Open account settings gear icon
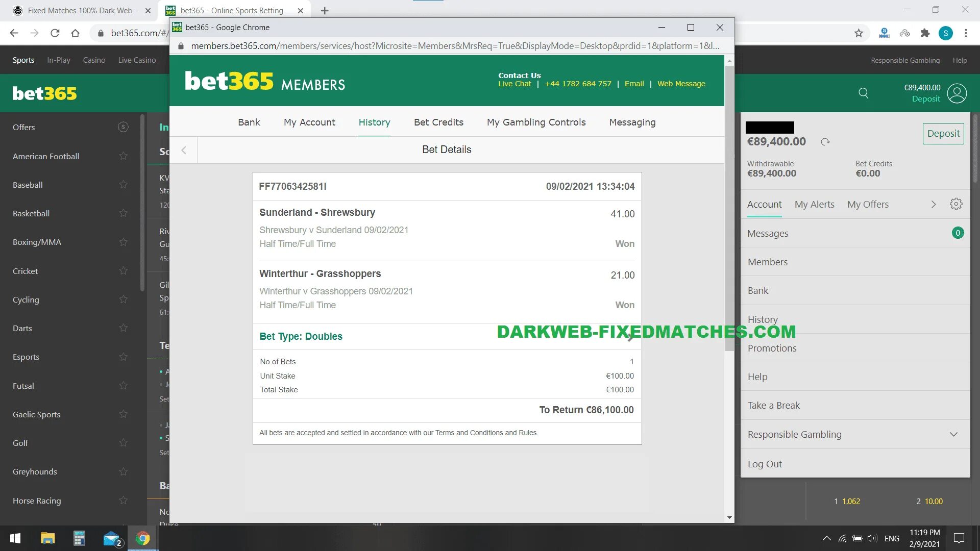Viewport: 980px width, 551px height. coord(956,204)
